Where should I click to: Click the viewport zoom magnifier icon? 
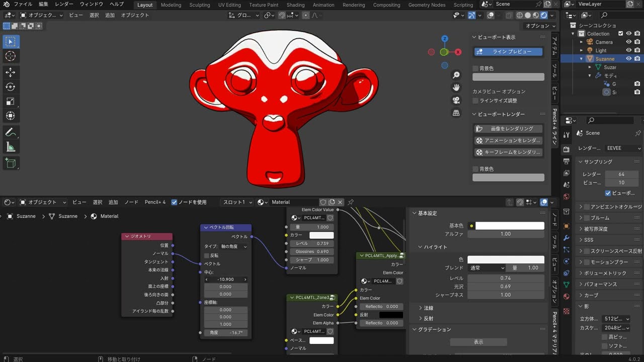tap(456, 75)
